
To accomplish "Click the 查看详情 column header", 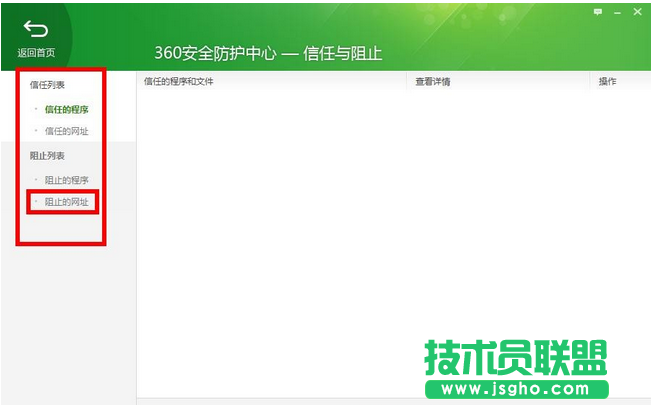I will coord(433,81).
